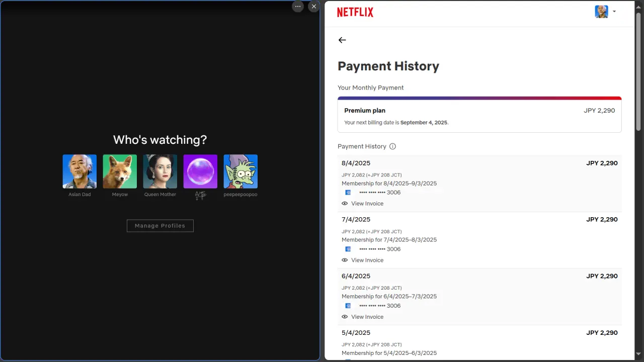
Task: Click the 7/4/2025 payment date
Action: pyautogui.click(x=356, y=220)
